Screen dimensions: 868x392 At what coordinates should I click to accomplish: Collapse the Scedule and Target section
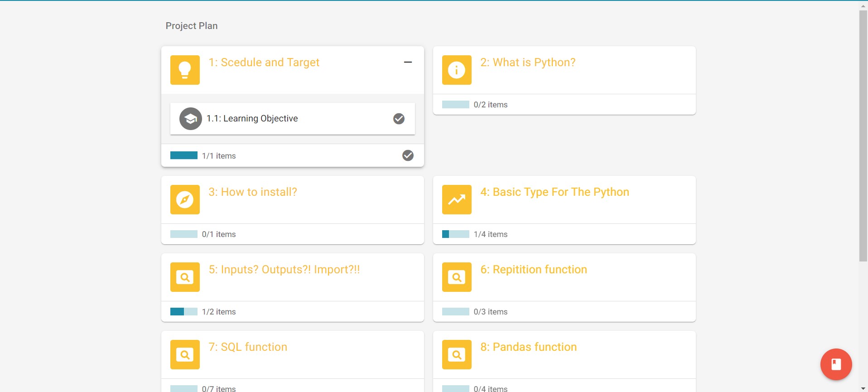408,62
